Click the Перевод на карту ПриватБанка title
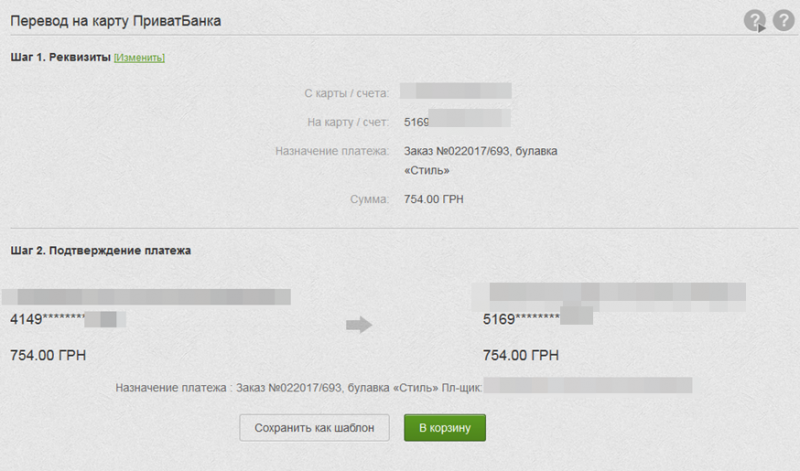 pos(116,21)
